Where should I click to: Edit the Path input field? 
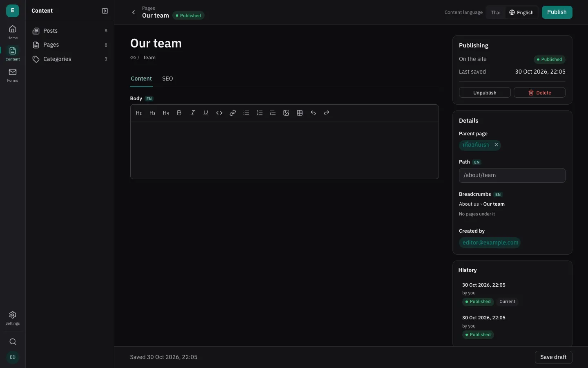click(x=512, y=175)
